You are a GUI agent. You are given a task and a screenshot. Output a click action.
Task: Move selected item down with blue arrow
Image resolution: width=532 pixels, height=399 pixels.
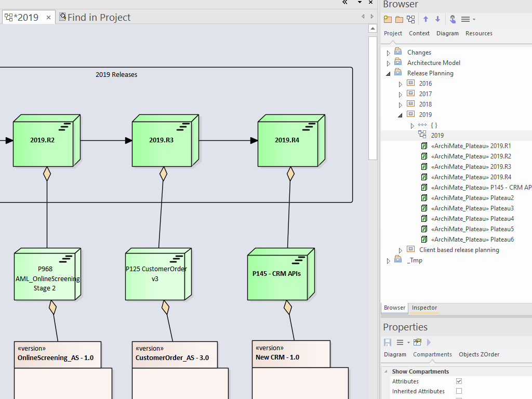pos(437,19)
